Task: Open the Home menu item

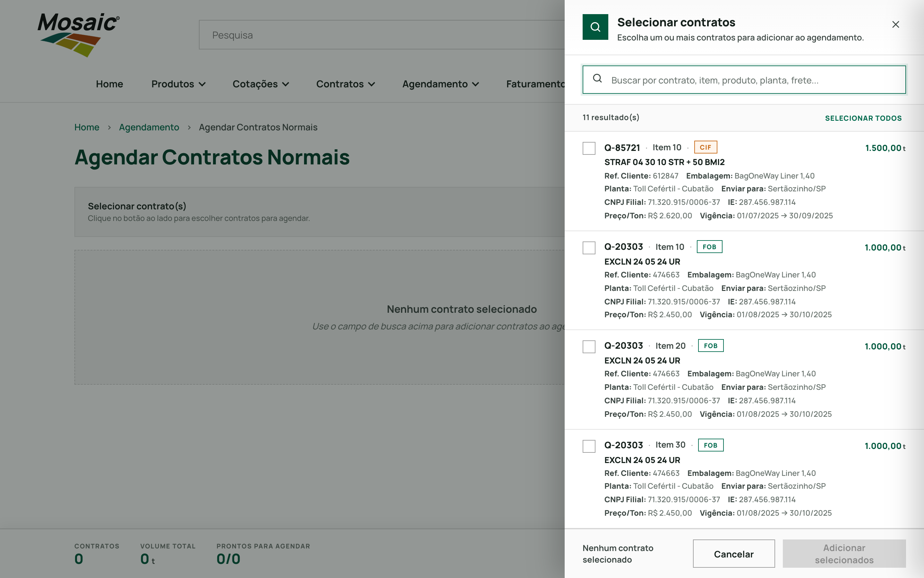Action: [109, 84]
